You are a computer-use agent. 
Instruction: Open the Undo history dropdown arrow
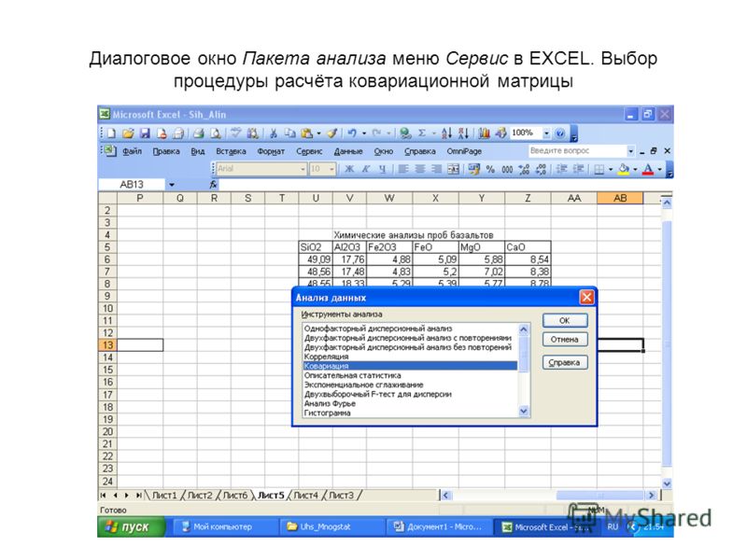point(364,133)
